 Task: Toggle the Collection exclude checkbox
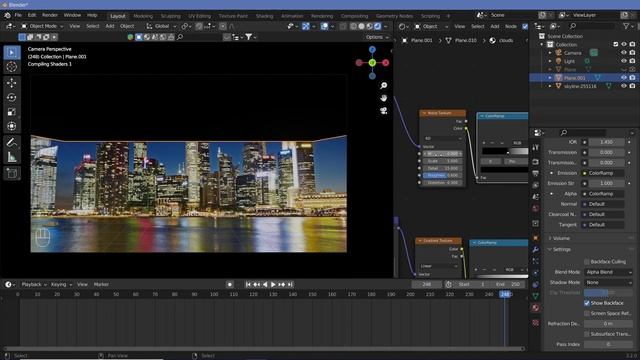tap(616, 44)
